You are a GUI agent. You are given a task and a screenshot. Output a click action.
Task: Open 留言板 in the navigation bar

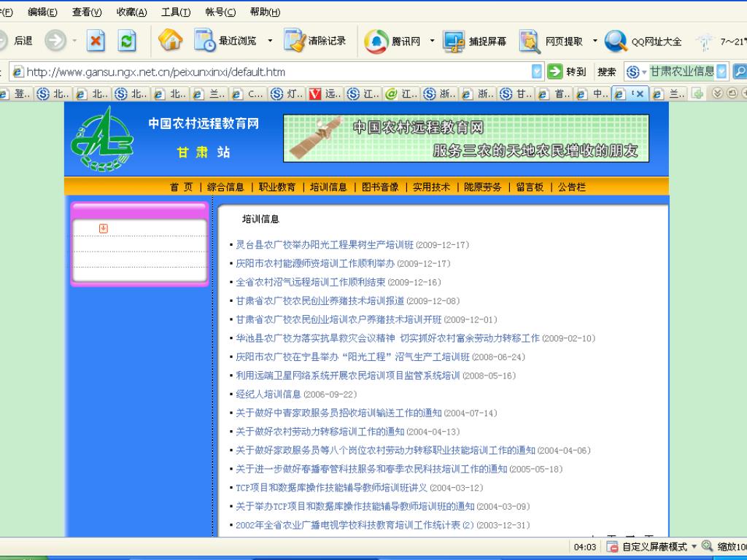530,187
